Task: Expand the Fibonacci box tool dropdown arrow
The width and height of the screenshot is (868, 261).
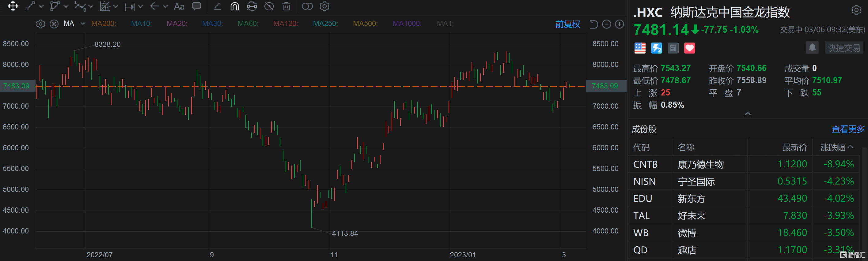Action: tap(116, 6)
